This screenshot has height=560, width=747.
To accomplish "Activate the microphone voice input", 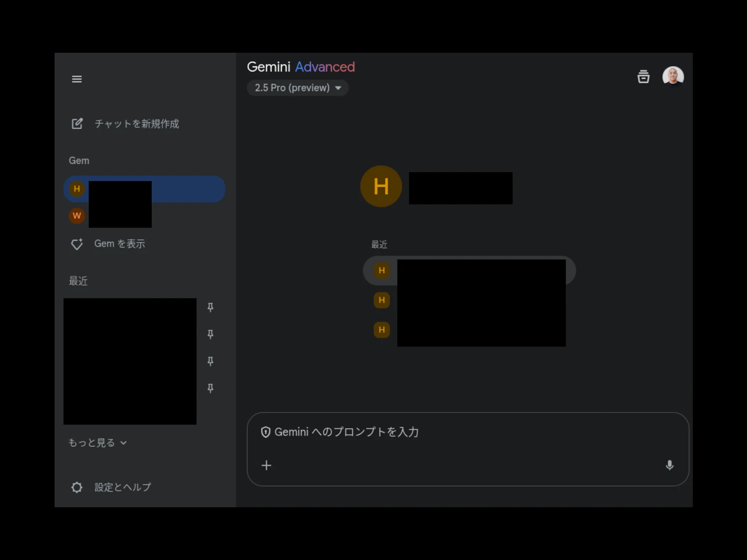I will coord(669,465).
